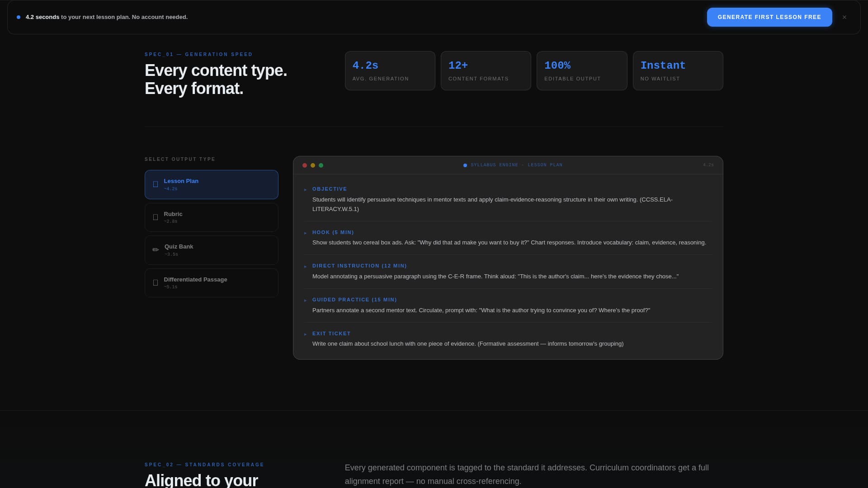Click the blue status dot by Syllabus Engine
The width and height of the screenshot is (868, 488).
(x=465, y=165)
